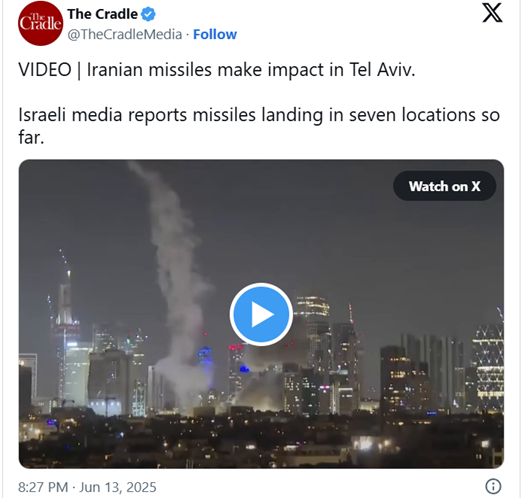
Task: Play the embedded video
Action: point(261,314)
